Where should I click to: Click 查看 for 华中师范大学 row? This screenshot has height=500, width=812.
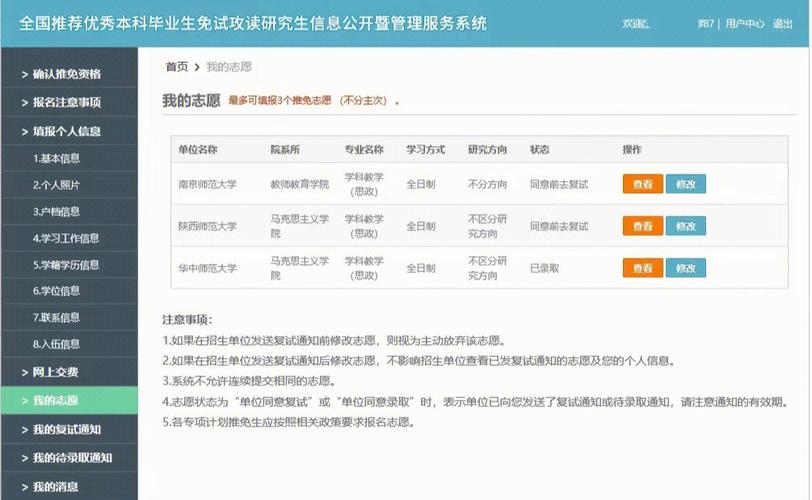(x=643, y=268)
